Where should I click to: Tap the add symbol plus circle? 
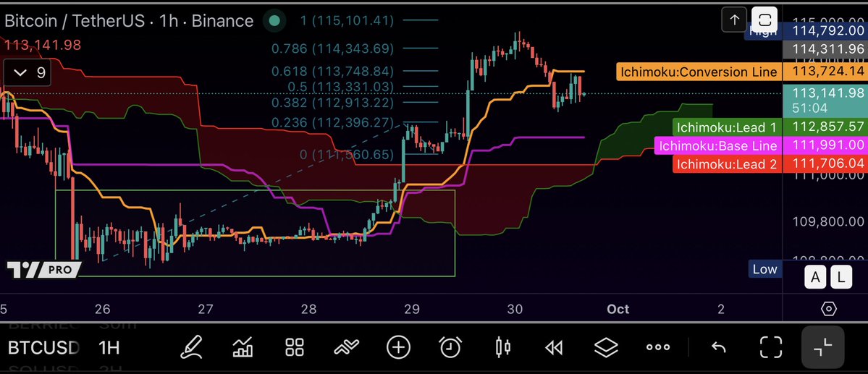pos(398,347)
